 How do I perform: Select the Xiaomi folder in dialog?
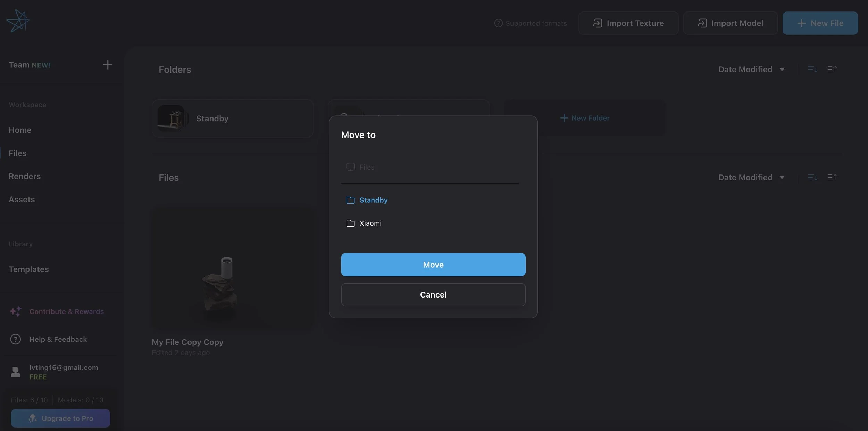point(370,223)
